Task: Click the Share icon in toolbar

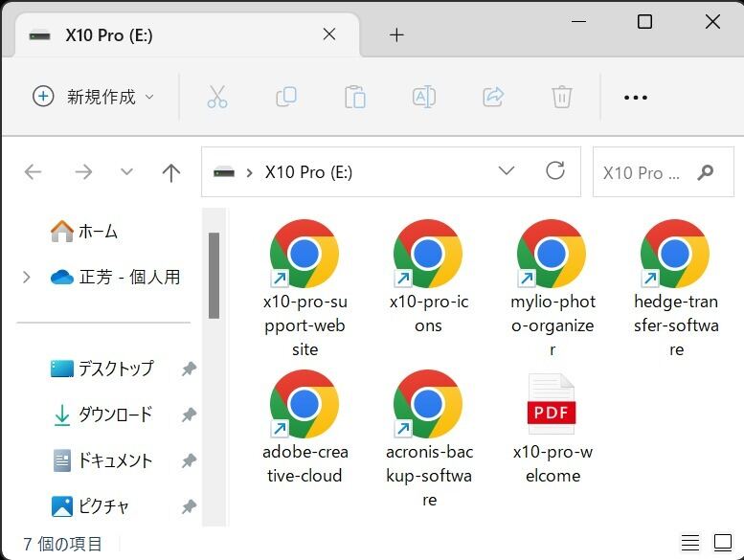Action: tap(493, 98)
